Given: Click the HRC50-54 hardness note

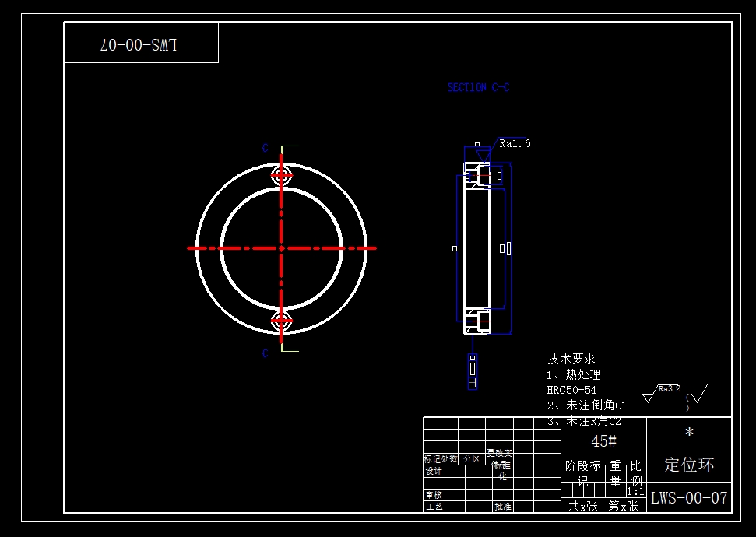Looking at the screenshot, I should tap(571, 390).
